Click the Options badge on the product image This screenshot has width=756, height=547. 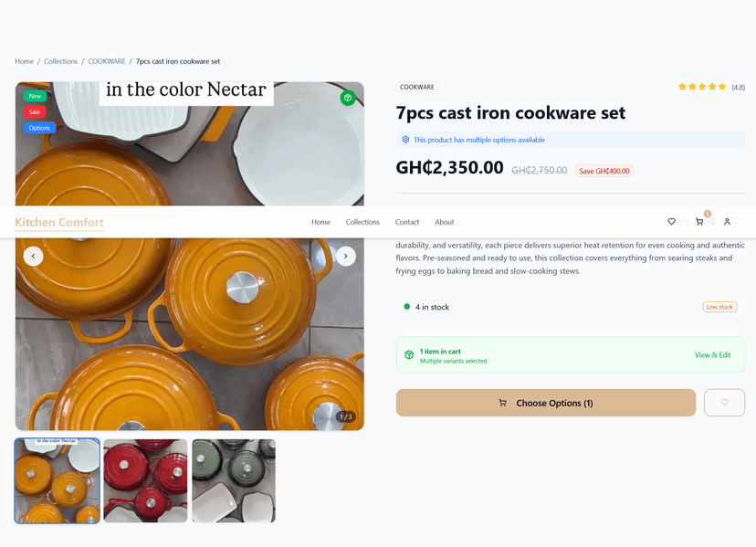tap(37, 128)
